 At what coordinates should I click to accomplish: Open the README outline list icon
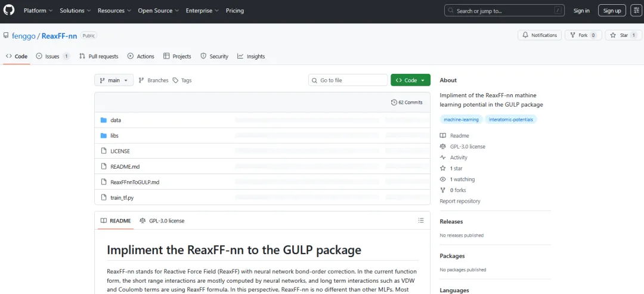[421, 221]
